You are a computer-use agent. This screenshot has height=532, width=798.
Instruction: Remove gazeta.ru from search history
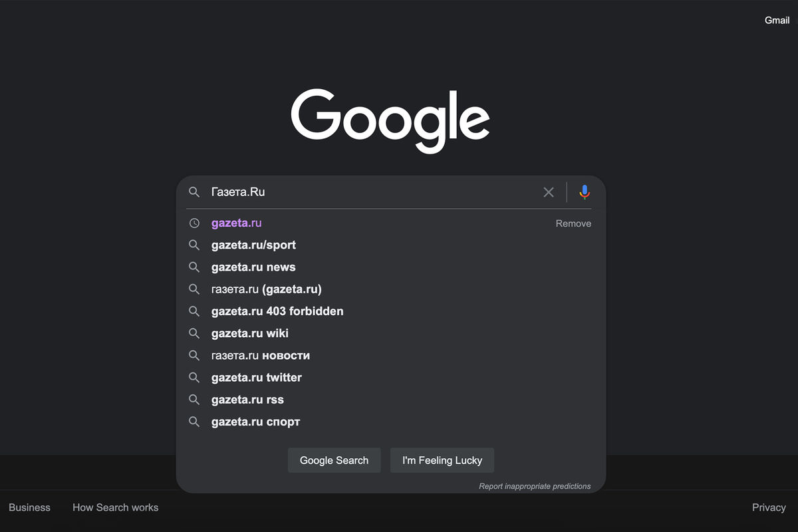point(573,223)
